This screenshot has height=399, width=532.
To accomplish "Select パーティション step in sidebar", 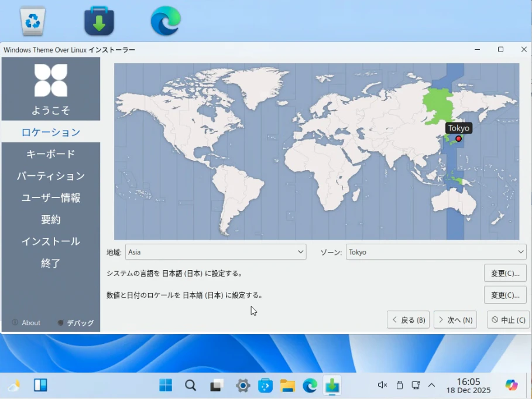I will coord(51,176).
